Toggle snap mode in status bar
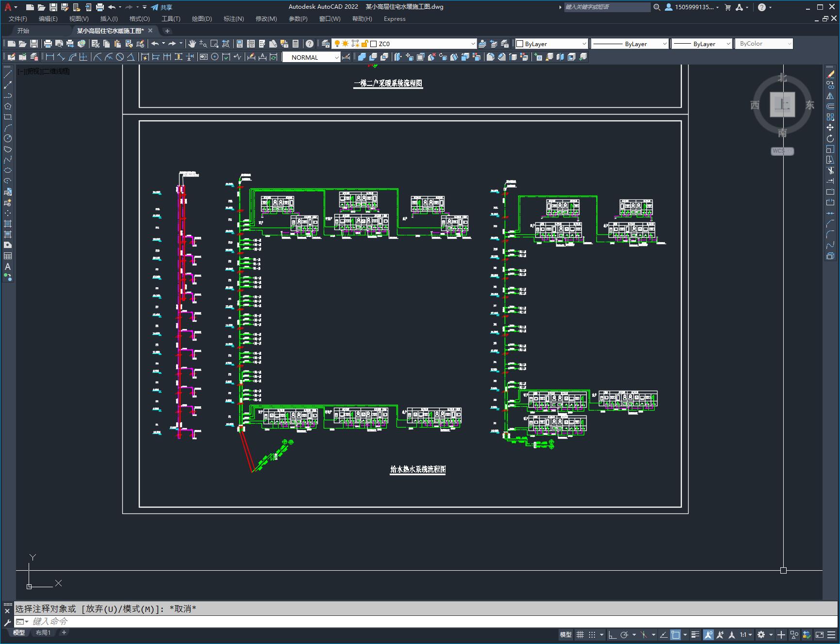This screenshot has width=840, height=644. [x=592, y=634]
